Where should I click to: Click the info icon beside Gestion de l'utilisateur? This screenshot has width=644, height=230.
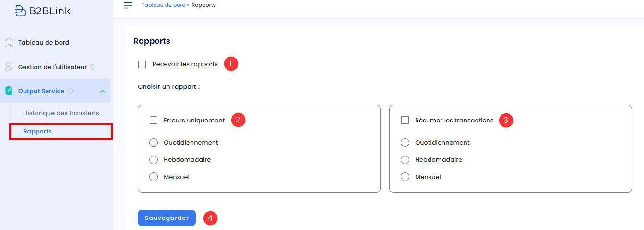[x=93, y=67]
